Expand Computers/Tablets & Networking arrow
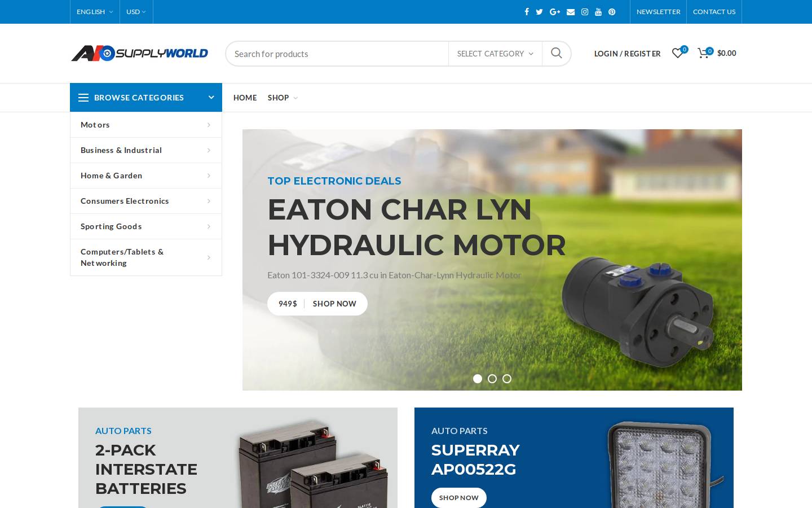This screenshot has width=812, height=508. point(209,258)
